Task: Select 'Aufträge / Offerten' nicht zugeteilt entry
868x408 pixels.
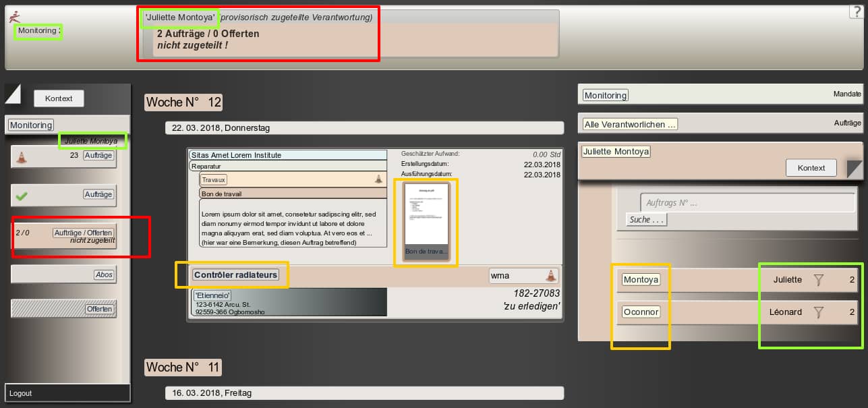Action: pos(83,233)
